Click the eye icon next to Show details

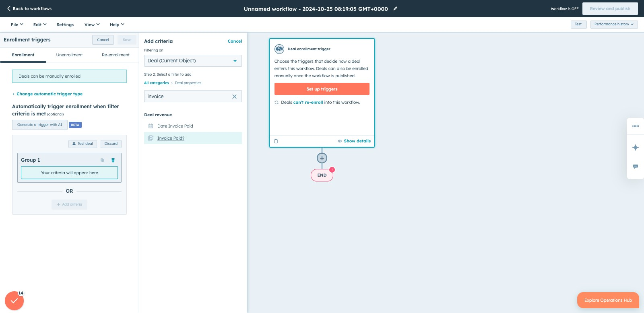point(340,141)
